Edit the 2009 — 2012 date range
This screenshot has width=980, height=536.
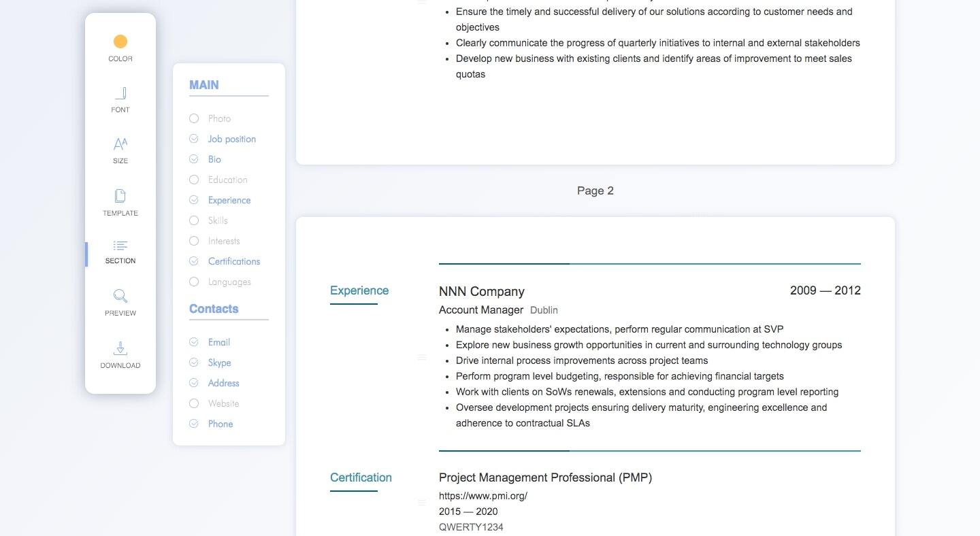click(826, 290)
